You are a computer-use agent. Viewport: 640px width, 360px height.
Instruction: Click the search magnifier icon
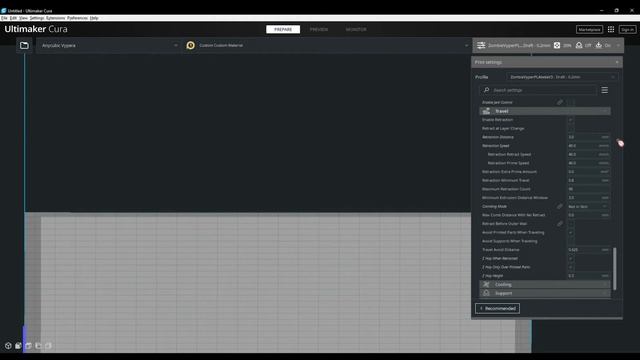(487, 90)
